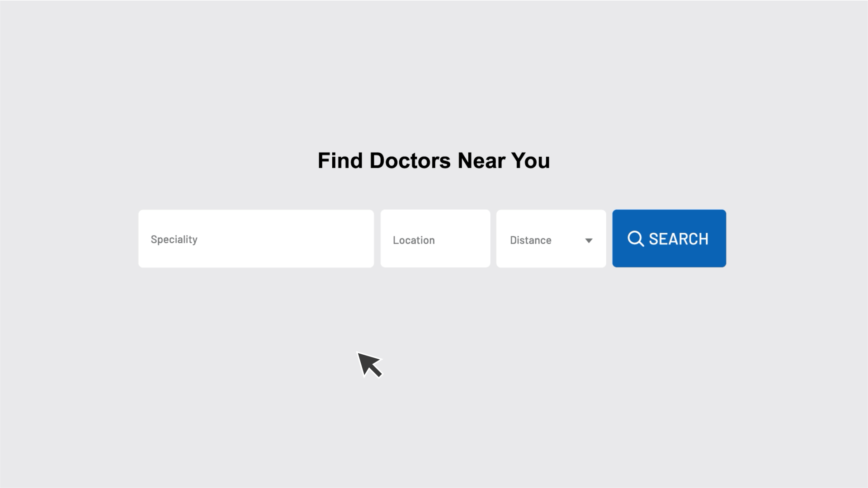Click the Find Doctors Near You heading

click(x=434, y=160)
